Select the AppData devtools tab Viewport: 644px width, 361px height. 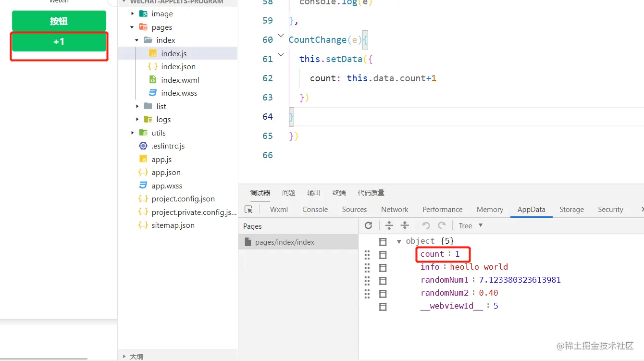532,210
